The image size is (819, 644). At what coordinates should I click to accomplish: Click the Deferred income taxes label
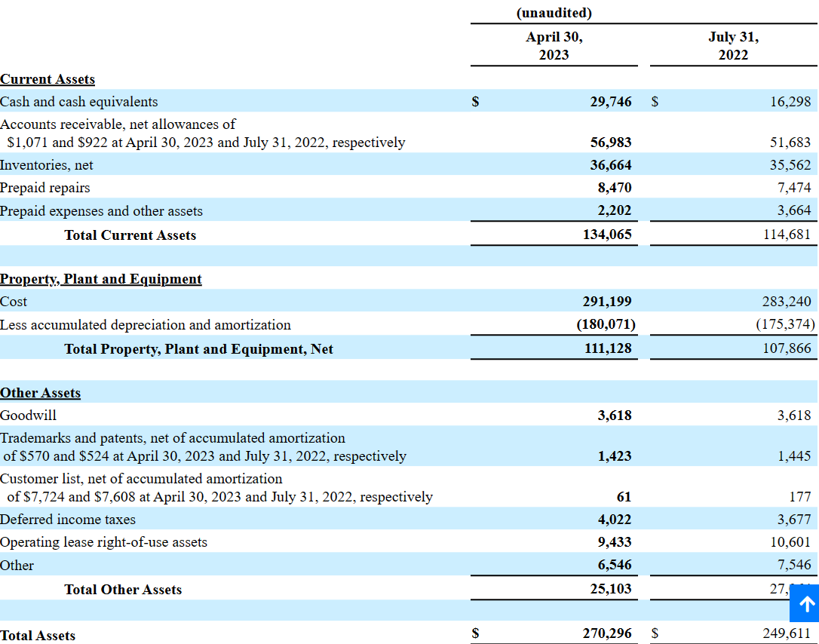coord(68,520)
